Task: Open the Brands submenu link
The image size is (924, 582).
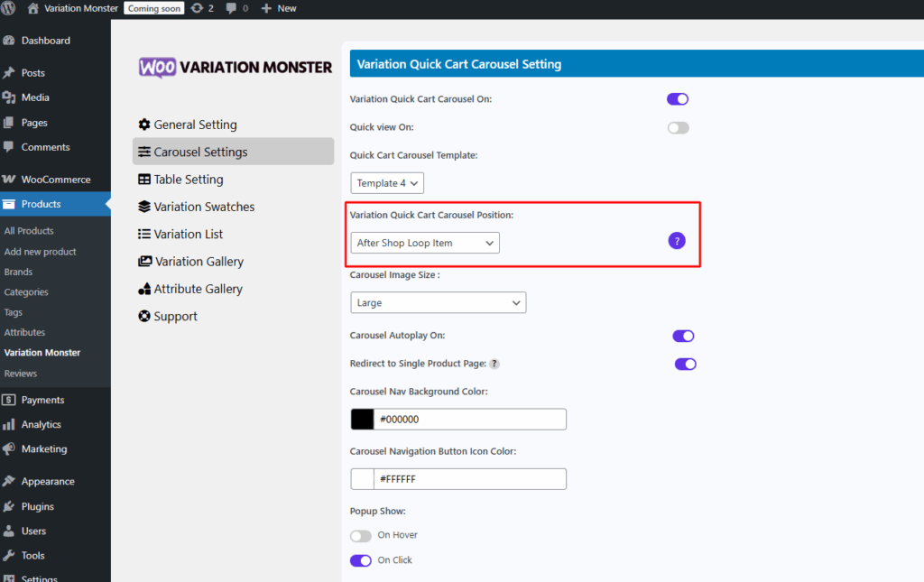Action: [18, 272]
